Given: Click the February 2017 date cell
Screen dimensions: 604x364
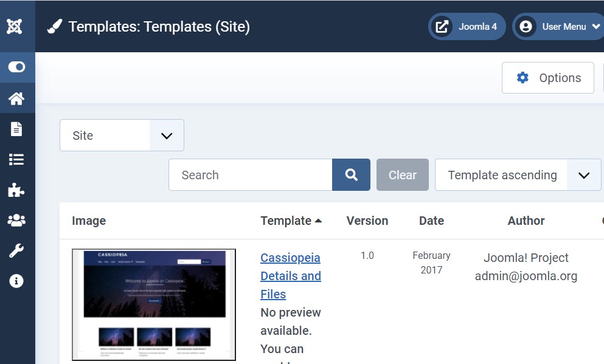Looking at the screenshot, I should 431,263.
